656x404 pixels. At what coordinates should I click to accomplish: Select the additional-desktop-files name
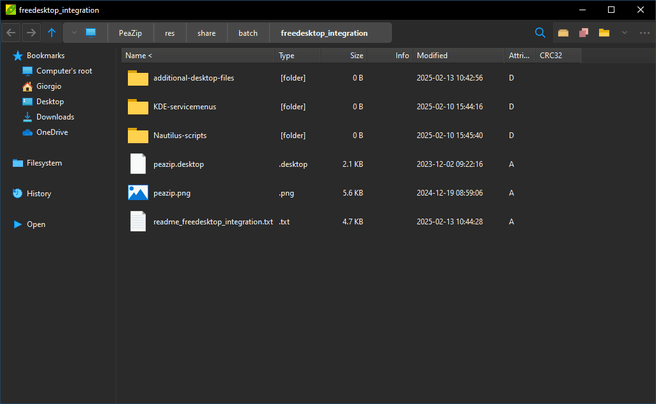click(194, 78)
